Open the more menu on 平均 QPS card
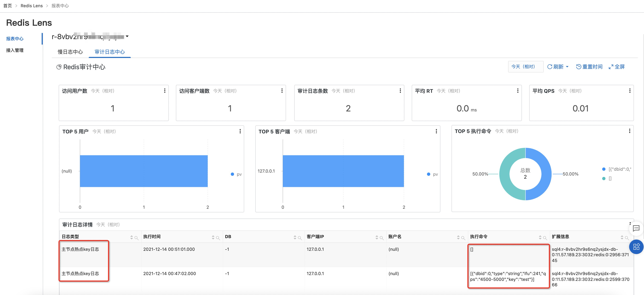 click(x=630, y=91)
